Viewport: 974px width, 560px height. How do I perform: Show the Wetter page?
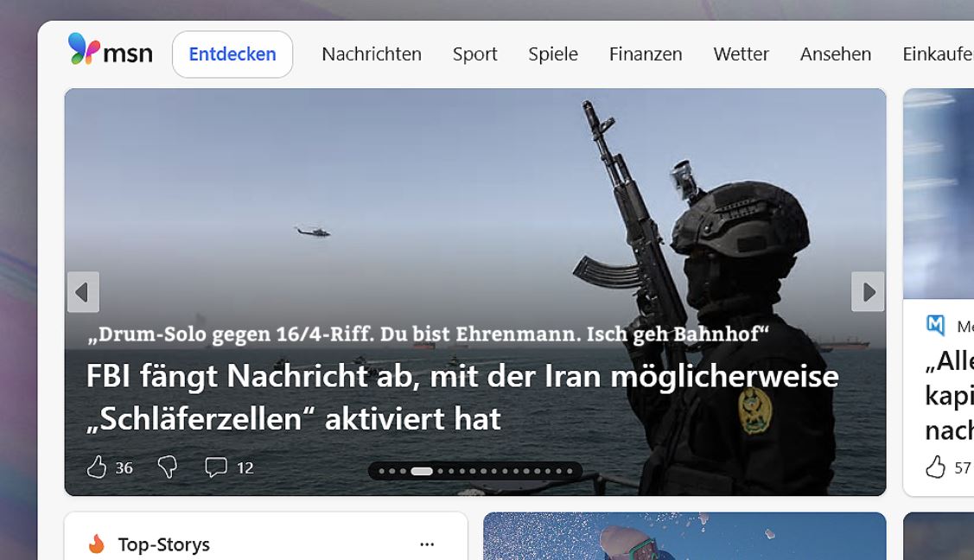[741, 54]
